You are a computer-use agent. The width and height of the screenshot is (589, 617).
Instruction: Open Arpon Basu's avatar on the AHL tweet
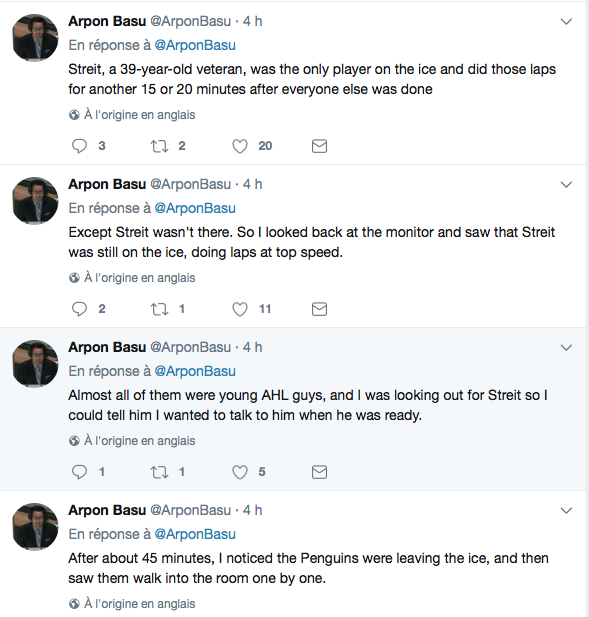pos(35,364)
